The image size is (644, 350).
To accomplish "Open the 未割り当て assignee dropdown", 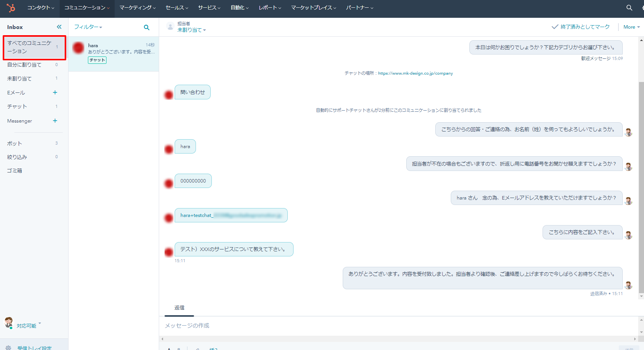I will coord(191,30).
